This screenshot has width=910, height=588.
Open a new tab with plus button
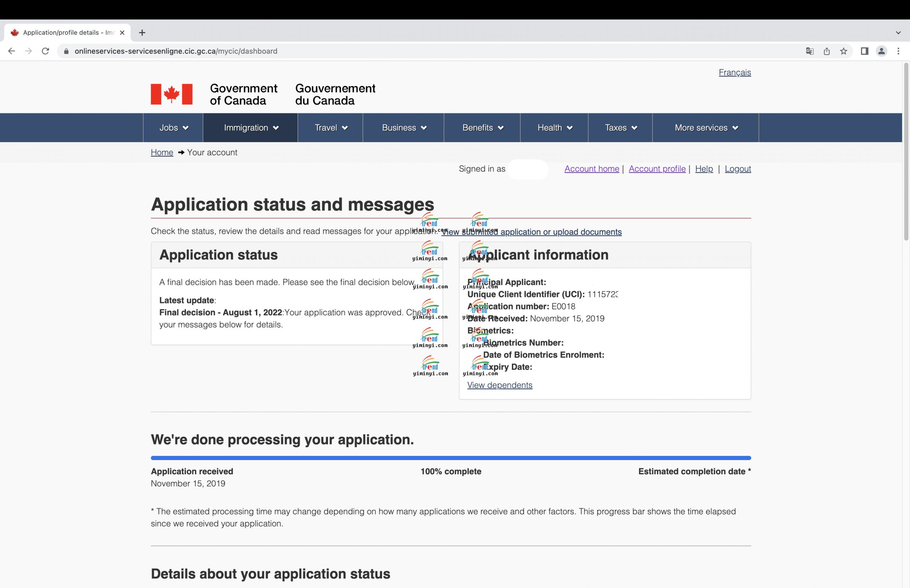point(142,33)
